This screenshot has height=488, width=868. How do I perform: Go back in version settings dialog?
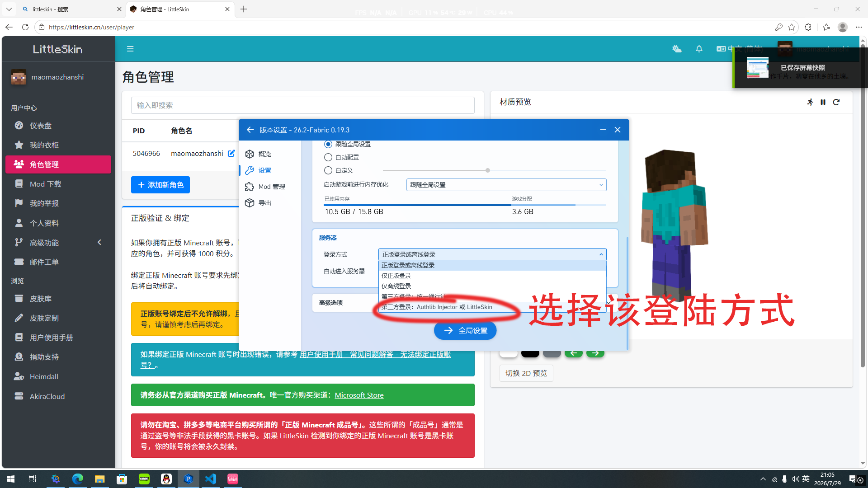point(250,130)
